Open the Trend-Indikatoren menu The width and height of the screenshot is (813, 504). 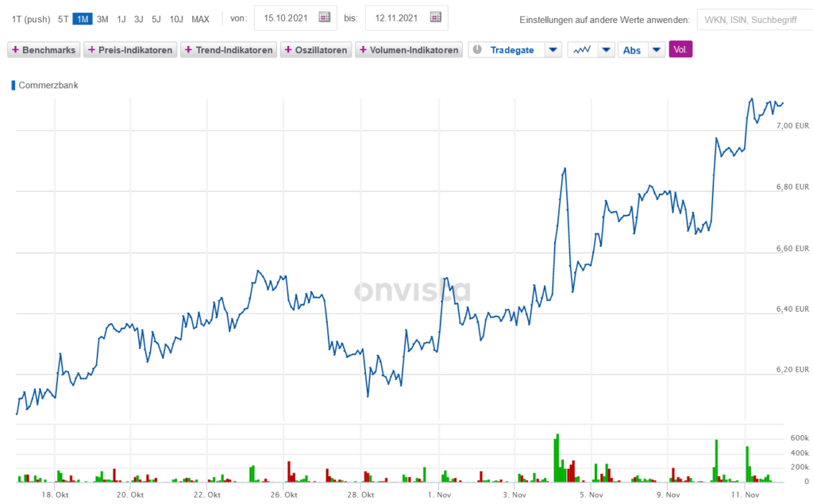click(x=229, y=50)
